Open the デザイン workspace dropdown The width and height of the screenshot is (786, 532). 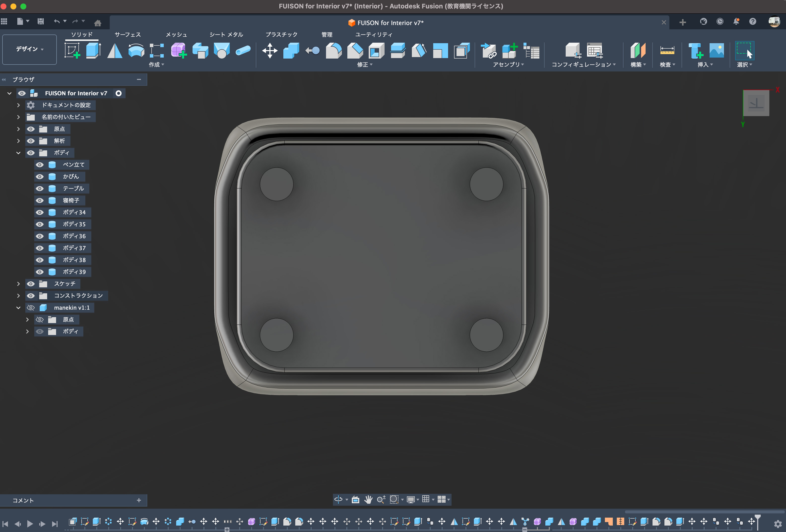[x=30, y=49]
